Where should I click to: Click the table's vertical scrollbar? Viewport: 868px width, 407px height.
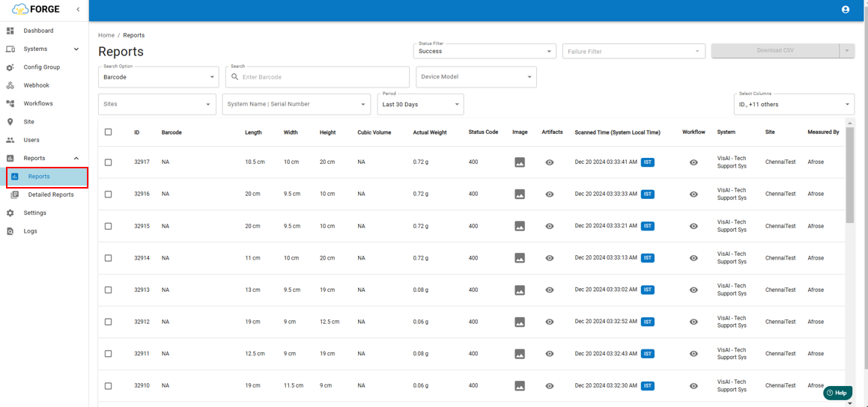tap(849, 176)
